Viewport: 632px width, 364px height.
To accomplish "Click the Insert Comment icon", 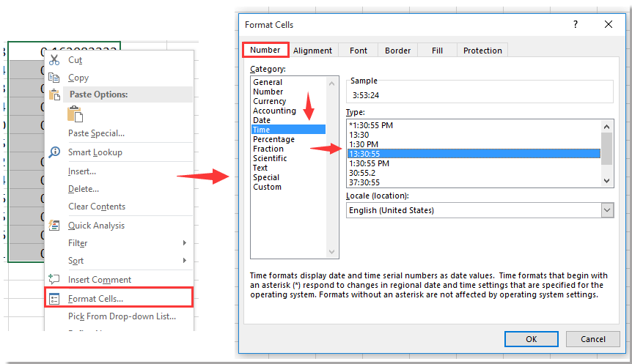I will click(54, 280).
